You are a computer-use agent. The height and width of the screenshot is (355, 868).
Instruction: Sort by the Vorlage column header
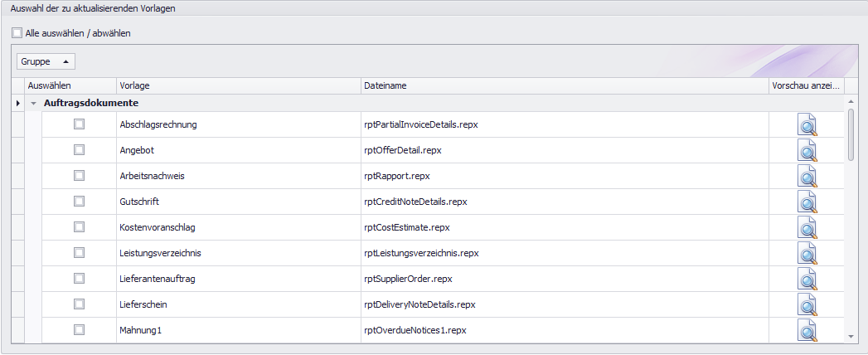pos(238,85)
